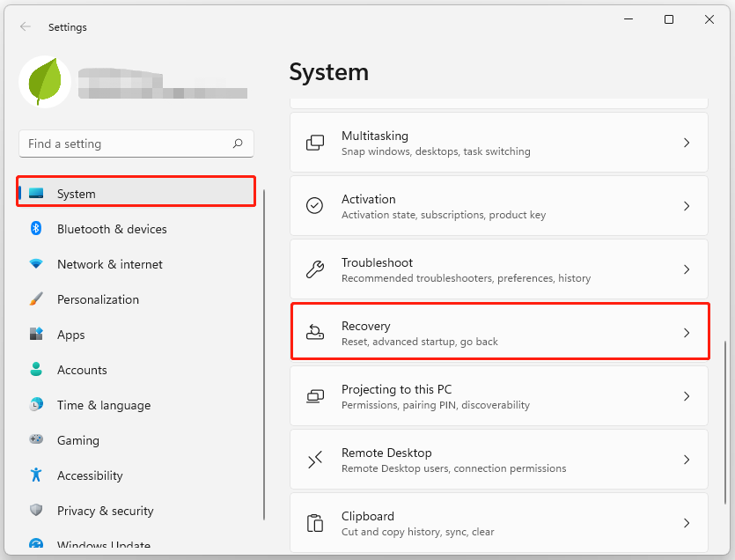Screen dimensions: 735x560
Task: Expand the Multitasking settings chevron
Action: pos(687,142)
